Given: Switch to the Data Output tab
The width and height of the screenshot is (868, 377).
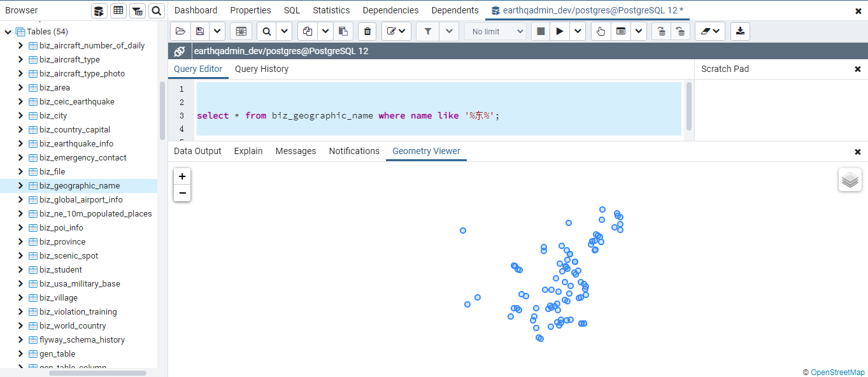Looking at the screenshot, I should point(197,151).
